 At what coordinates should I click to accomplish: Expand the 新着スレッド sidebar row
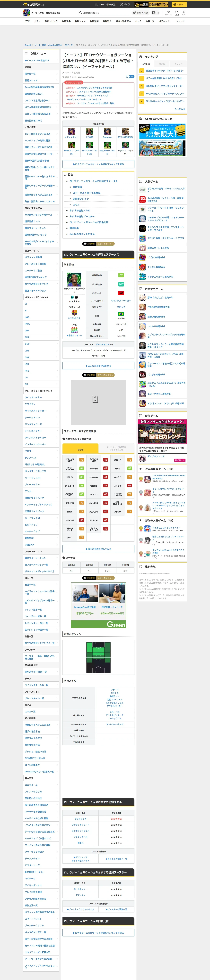coord(41,80)
